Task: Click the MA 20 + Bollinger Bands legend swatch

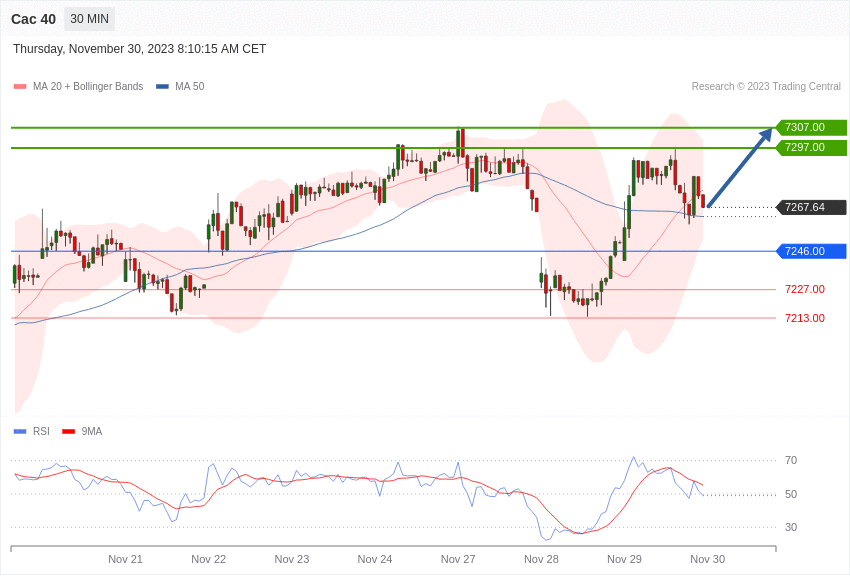Action: point(20,87)
